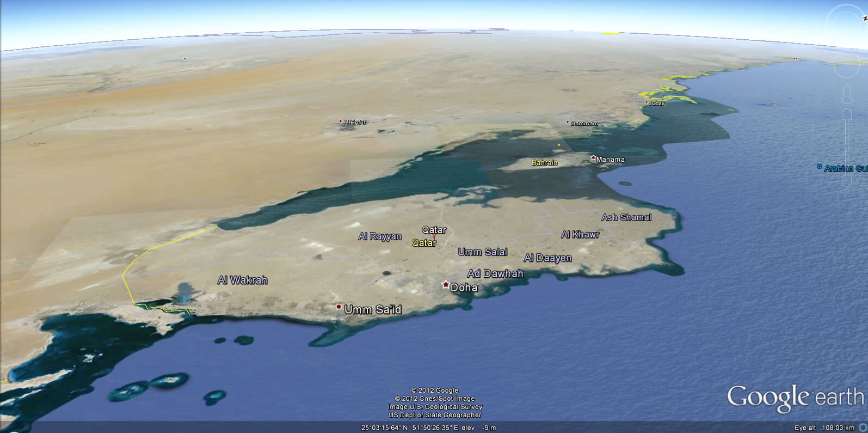Click the yellow Bahrain country label
This screenshot has width=868, height=433.
coord(544,163)
